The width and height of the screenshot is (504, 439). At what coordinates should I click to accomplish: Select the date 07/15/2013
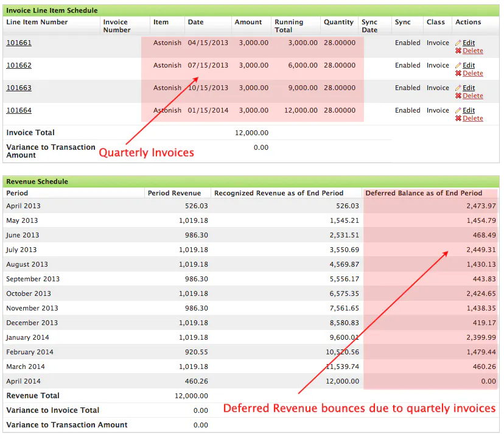pos(208,65)
